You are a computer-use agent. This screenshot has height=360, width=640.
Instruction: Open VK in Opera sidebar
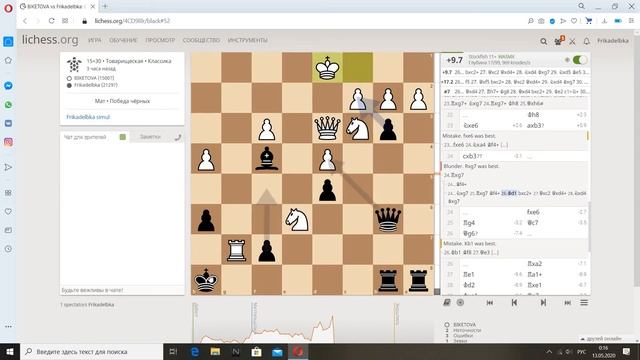pos(8,123)
